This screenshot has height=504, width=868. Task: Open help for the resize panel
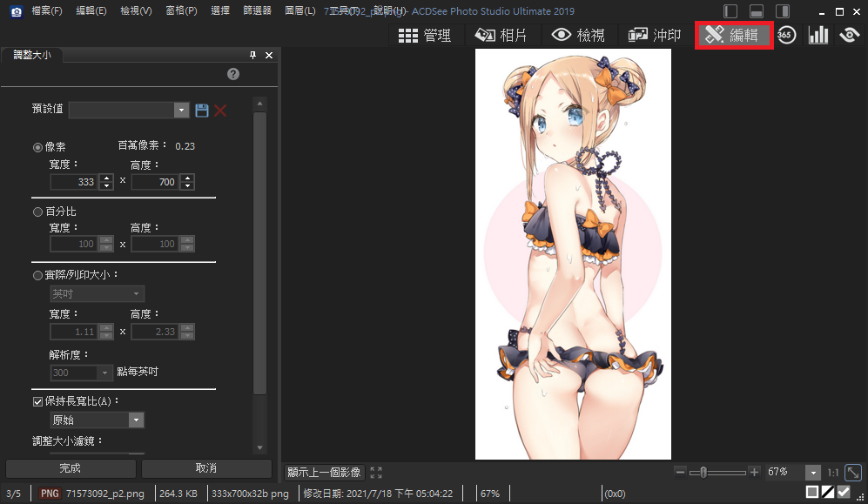click(x=233, y=74)
